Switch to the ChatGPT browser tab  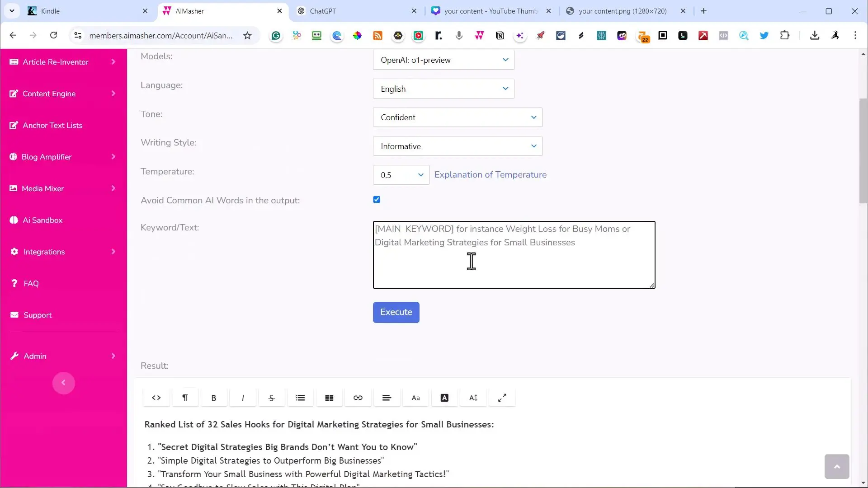tap(357, 11)
